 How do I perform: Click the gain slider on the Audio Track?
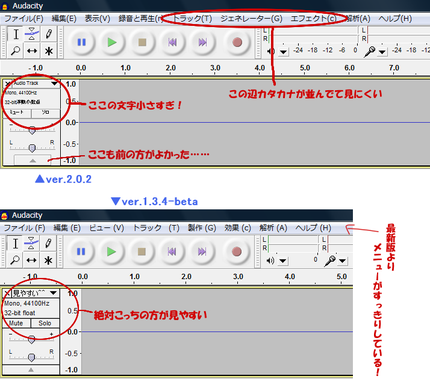coord(32,130)
